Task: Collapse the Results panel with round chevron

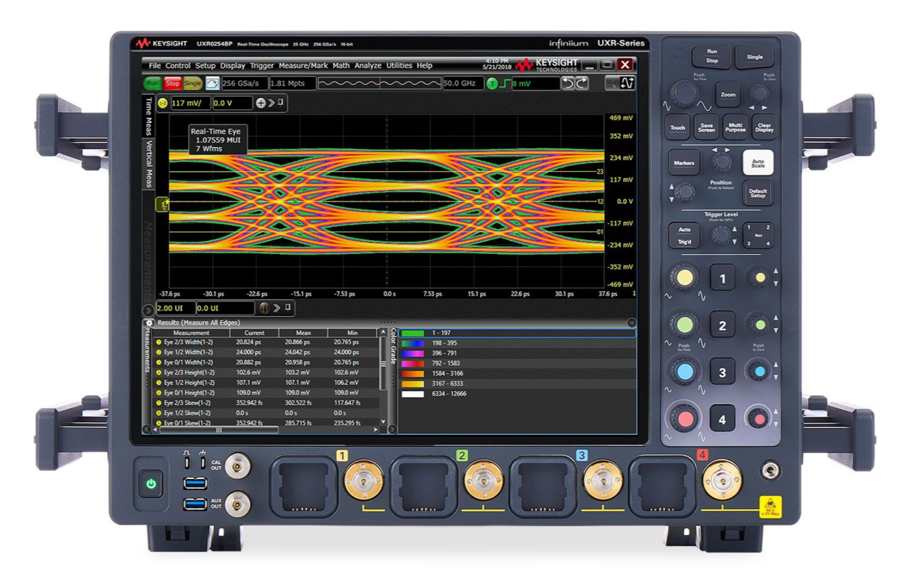Action: [631, 323]
